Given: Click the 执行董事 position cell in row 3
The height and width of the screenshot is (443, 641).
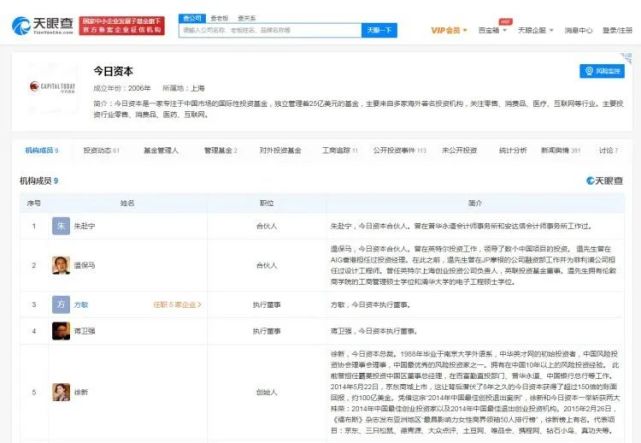Looking at the screenshot, I should pyautogui.click(x=267, y=305).
